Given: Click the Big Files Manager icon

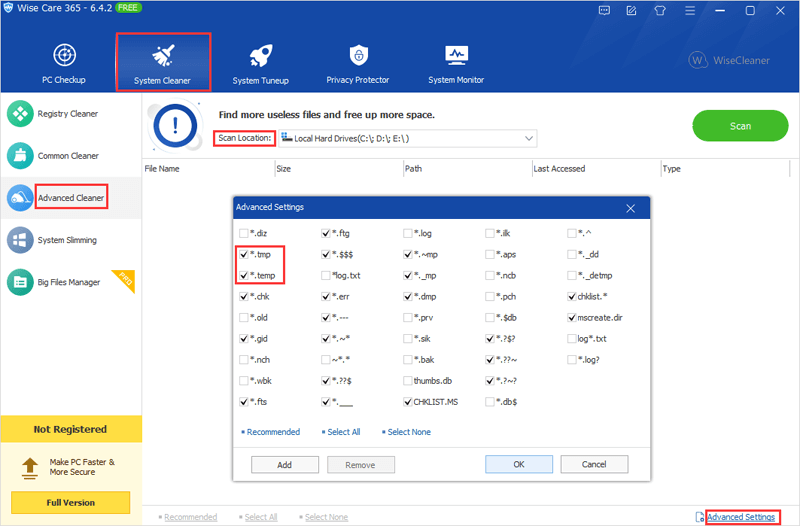Looking at the screenshot, I should point(20,282).
